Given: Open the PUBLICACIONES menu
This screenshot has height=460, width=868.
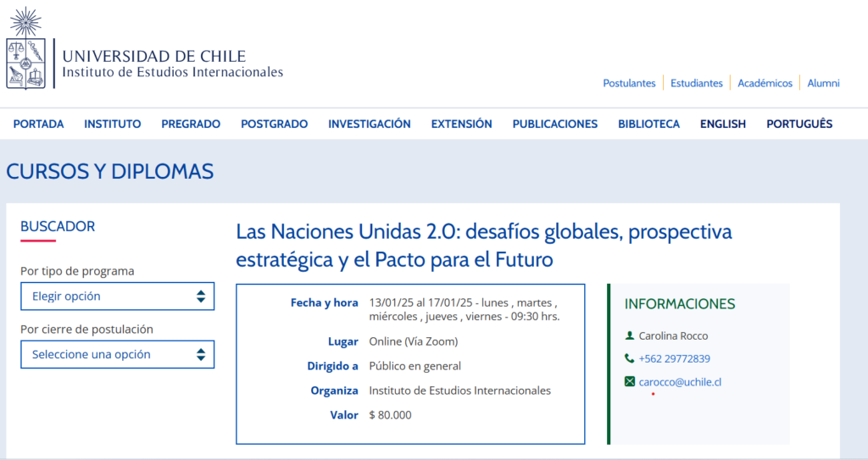Looking at the screenshot, I should pos(554,124).
